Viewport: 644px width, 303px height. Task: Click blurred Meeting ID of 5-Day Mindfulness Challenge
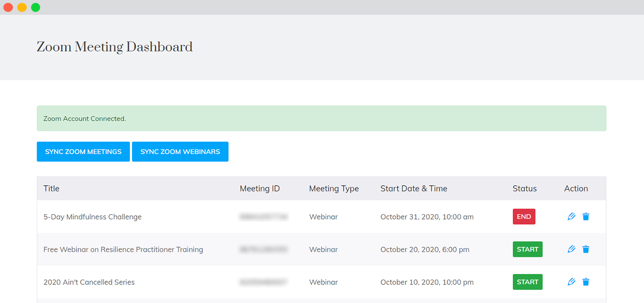(264, 217)
